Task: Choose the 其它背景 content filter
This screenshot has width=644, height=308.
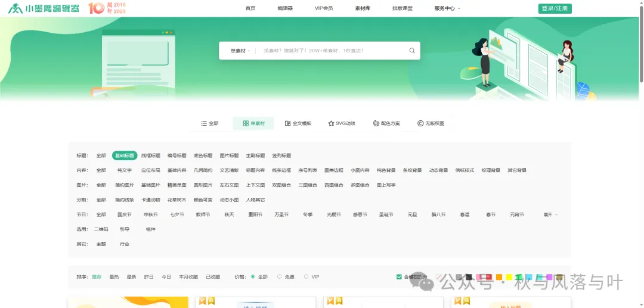Action: coord(516,170)
